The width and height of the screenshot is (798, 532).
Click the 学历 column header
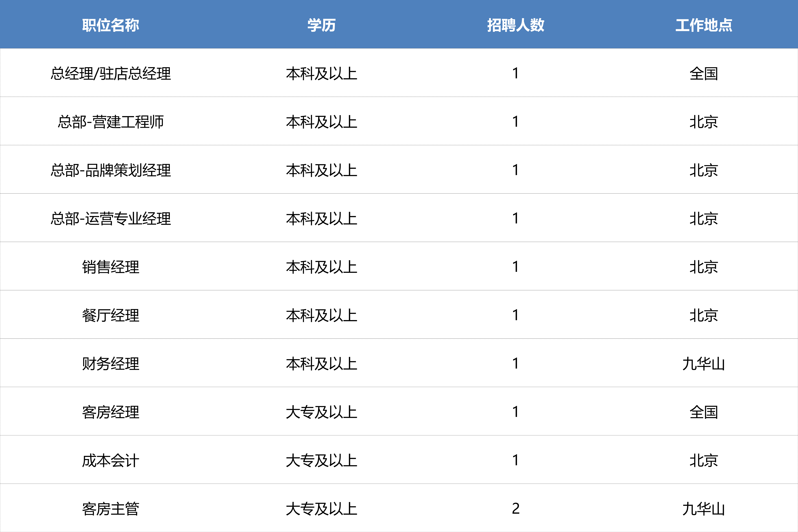[321, 25]
